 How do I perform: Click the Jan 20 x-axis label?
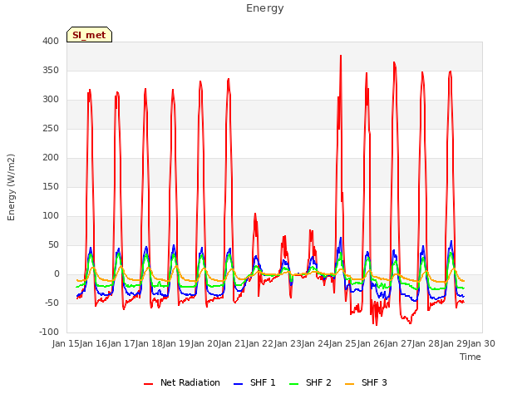[204, 343]
